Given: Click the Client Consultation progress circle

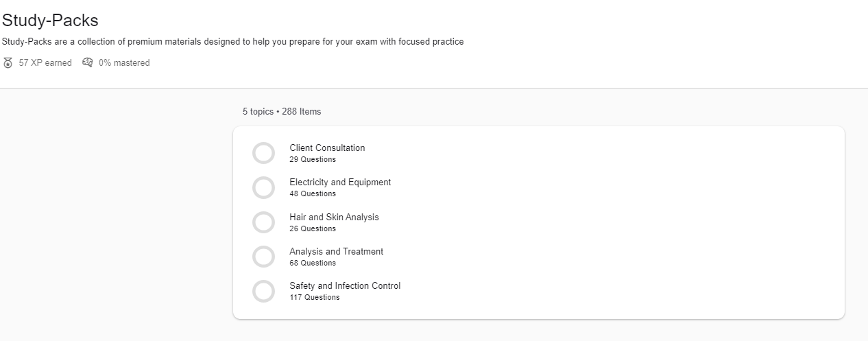Looking at the screenshot, I should [x=263, y=153].
